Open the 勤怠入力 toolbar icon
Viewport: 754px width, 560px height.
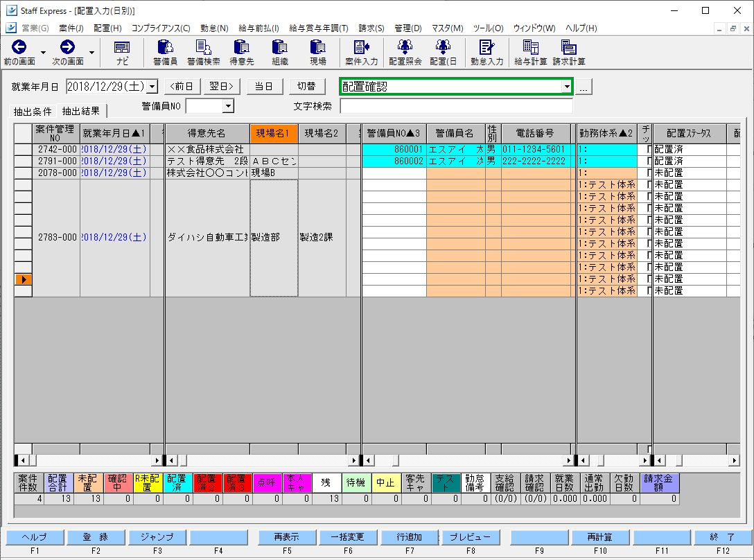pos(486,53)
